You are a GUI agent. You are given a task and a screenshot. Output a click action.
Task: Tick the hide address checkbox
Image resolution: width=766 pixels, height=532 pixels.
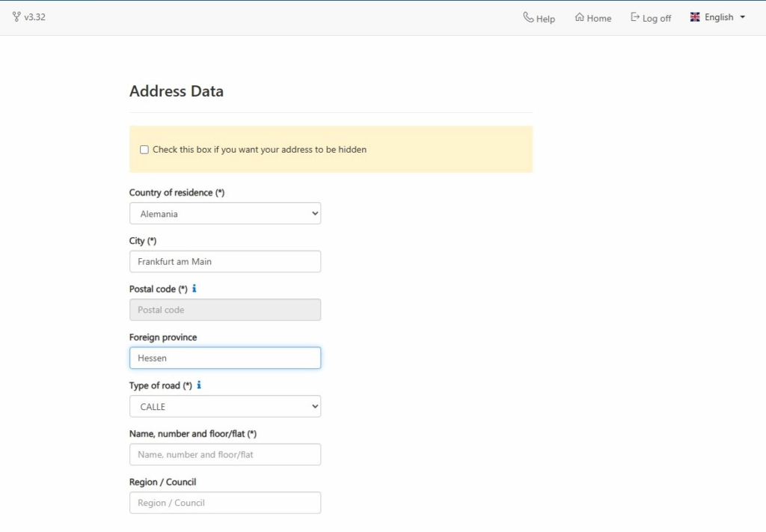[x=144, y=150]
